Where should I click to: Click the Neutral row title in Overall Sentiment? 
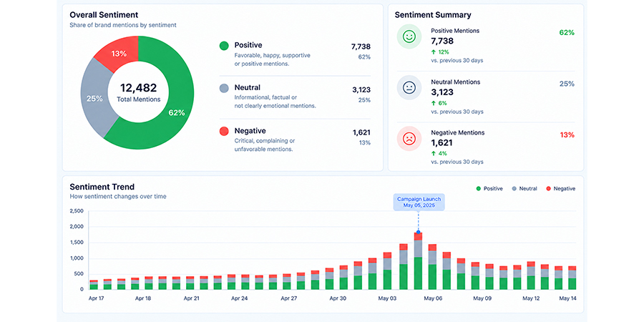[248, 87]
